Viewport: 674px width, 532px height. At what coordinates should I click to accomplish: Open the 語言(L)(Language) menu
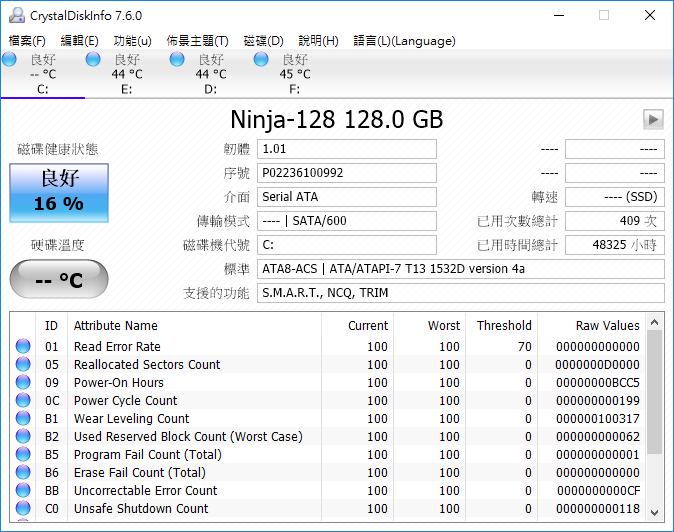click(x=404, y=41)
